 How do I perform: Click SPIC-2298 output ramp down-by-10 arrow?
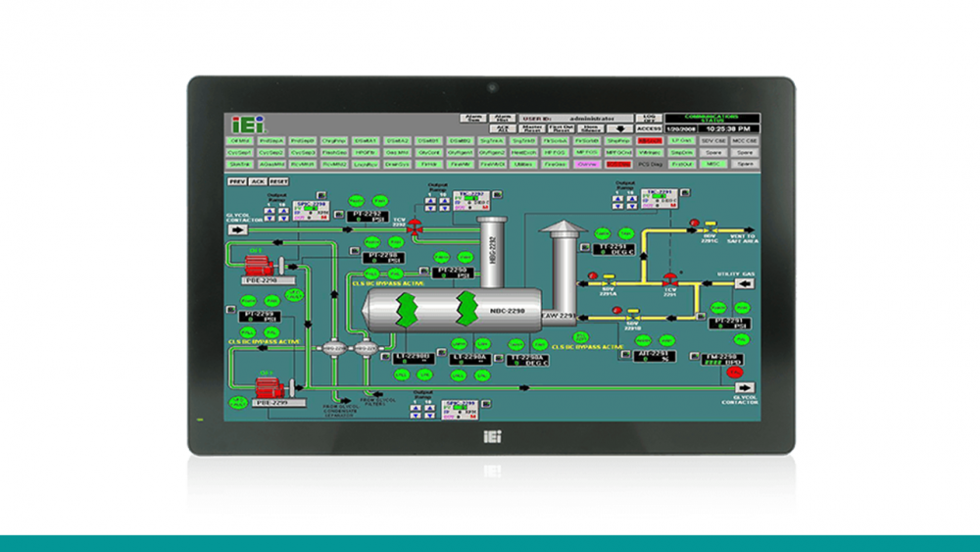point(283,219)
